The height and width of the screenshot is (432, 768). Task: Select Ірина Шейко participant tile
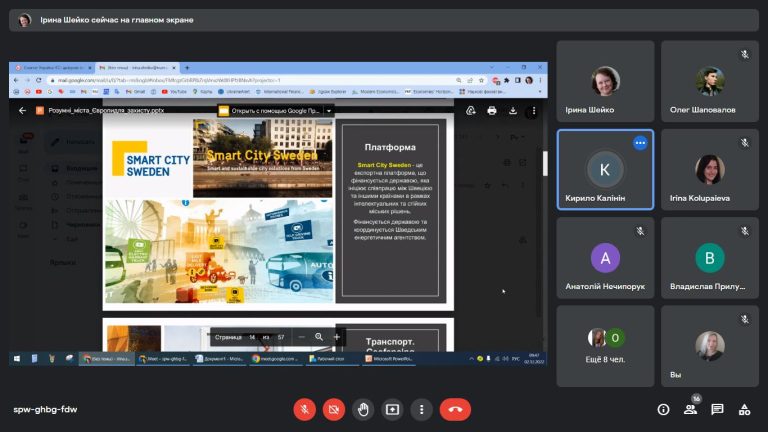tap(605, 81)
